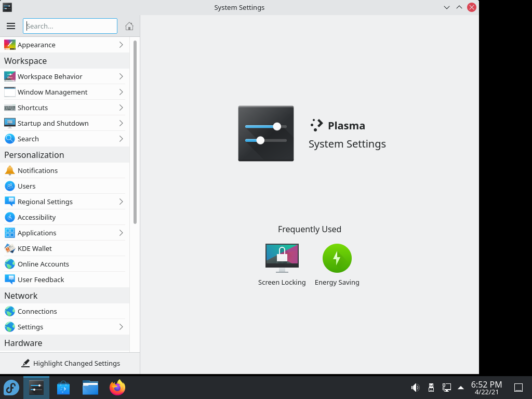Click the Appearance category icon
532x399 pixels.
10,45
